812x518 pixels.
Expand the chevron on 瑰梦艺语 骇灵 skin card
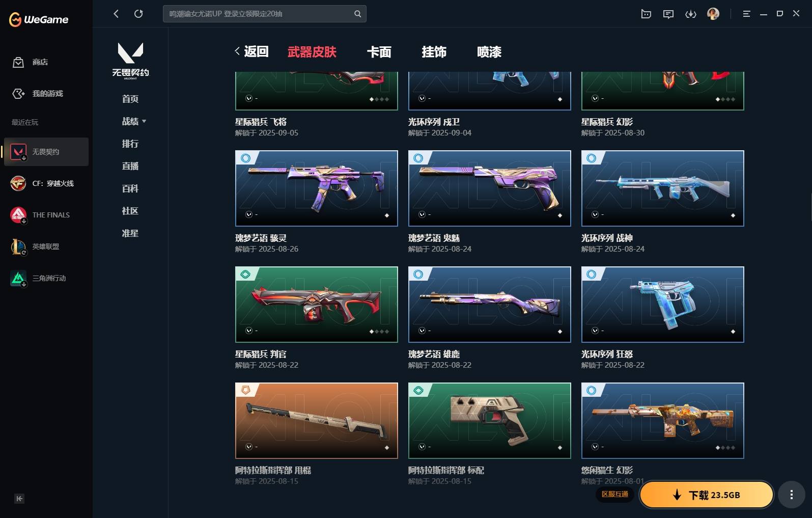(x=249, y=214)
